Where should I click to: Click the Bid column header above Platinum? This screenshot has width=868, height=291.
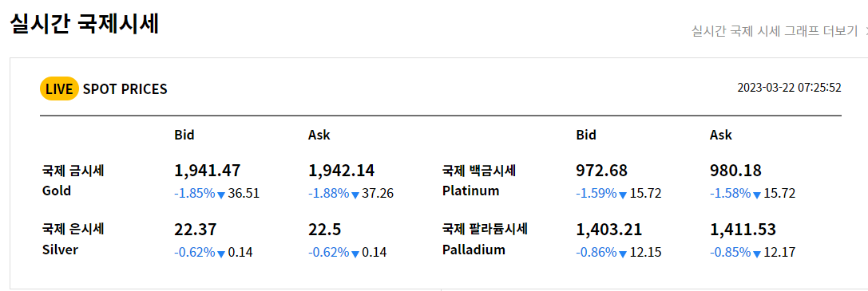[586, 135]
